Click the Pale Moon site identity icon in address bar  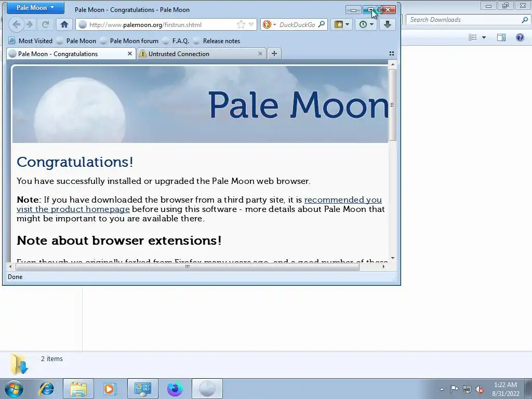83,24
